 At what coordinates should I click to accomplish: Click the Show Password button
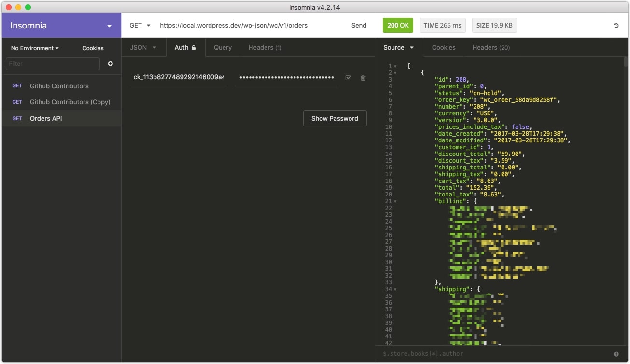click(x=335, y=118)
